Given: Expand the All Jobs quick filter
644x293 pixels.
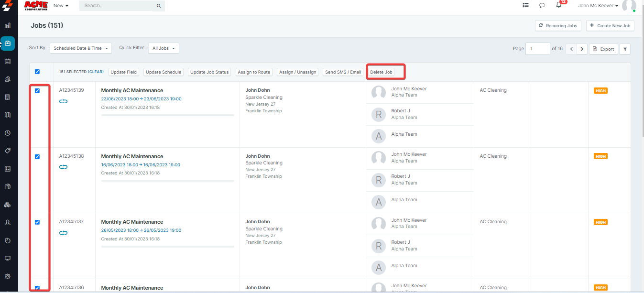Looking at the screenshot, I should [x=164, y=48].
